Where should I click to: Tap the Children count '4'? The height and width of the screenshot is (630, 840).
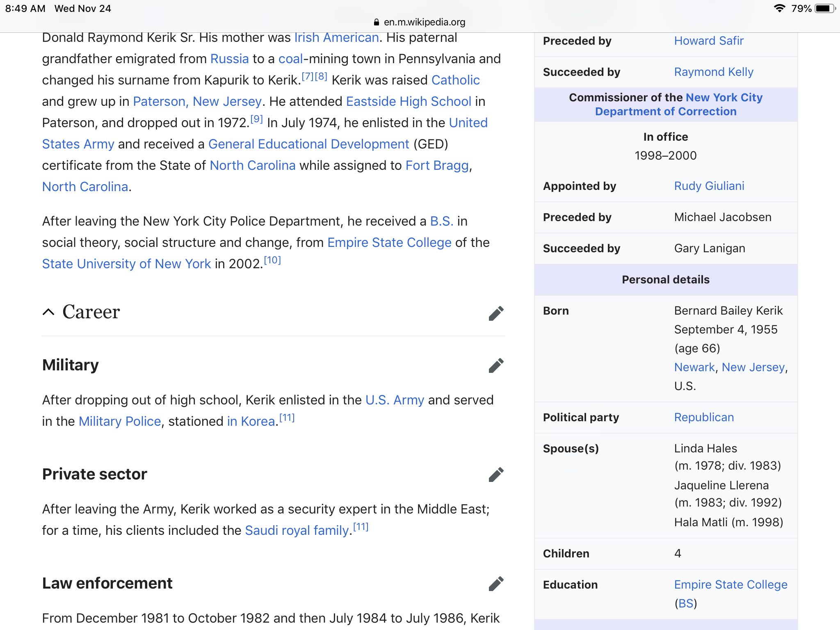coord(678,553)
